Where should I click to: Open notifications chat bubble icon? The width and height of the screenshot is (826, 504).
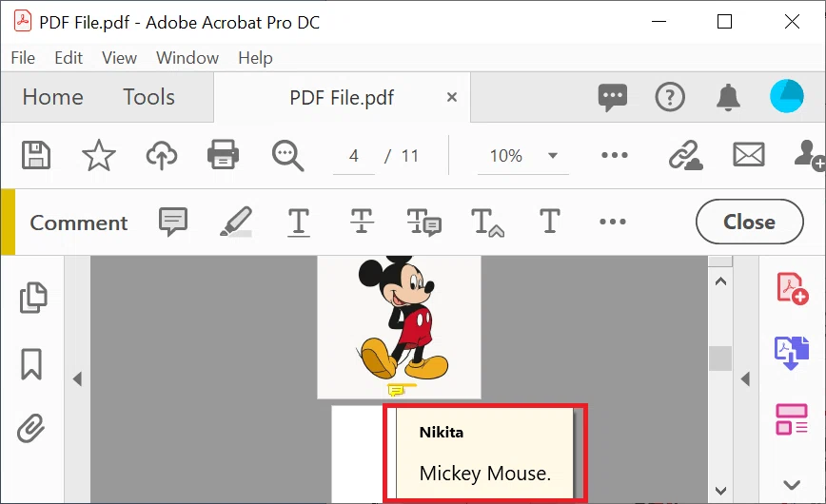613,97
